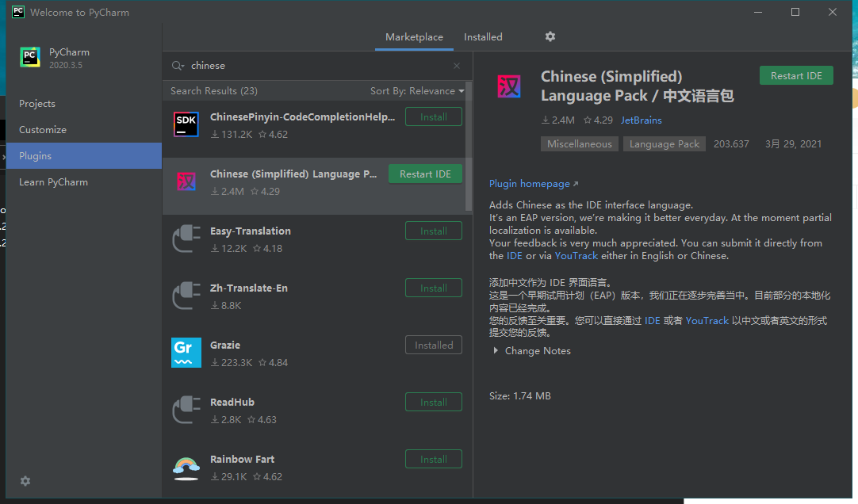This screenshot has width=858, height=504.
Task: Click ChinesePinyin-CodeCompletionHelper SDK icon
Action: (186, 124)
